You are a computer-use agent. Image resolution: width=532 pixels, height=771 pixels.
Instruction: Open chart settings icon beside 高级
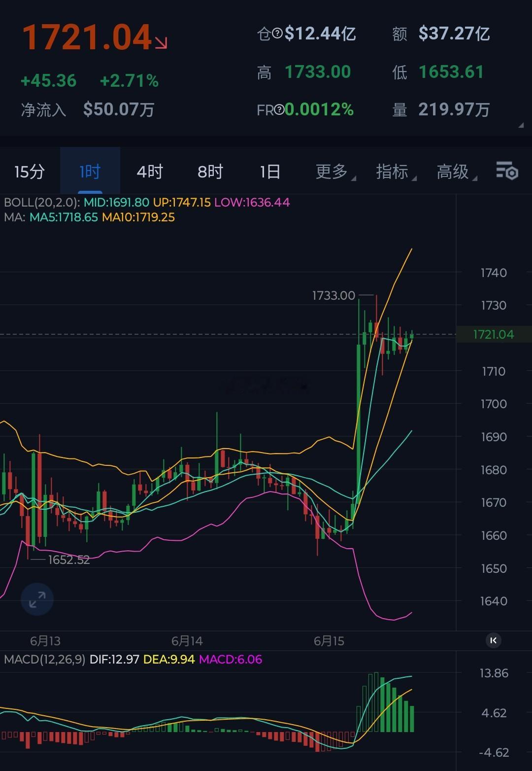coord(507,171)
